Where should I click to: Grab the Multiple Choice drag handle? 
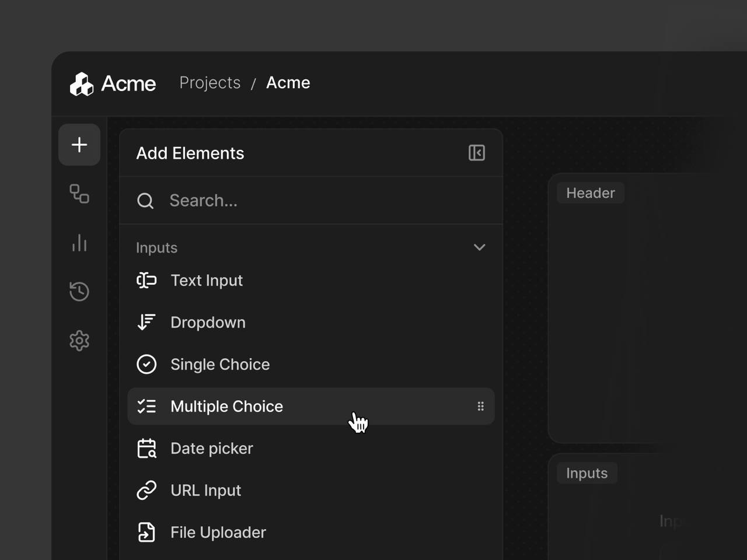tap(481, 406)
